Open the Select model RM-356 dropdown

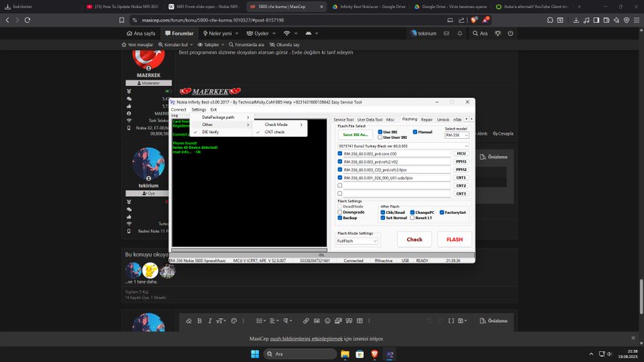(x=457, y=135)
